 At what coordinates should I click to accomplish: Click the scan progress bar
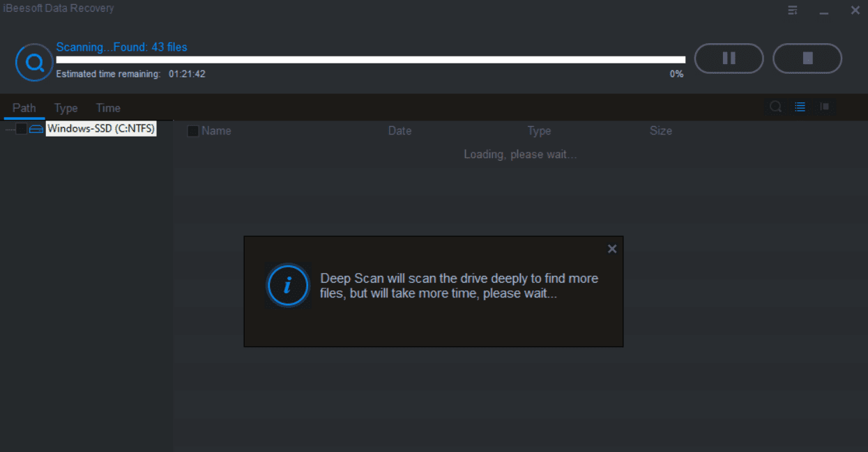click(371, 60)
